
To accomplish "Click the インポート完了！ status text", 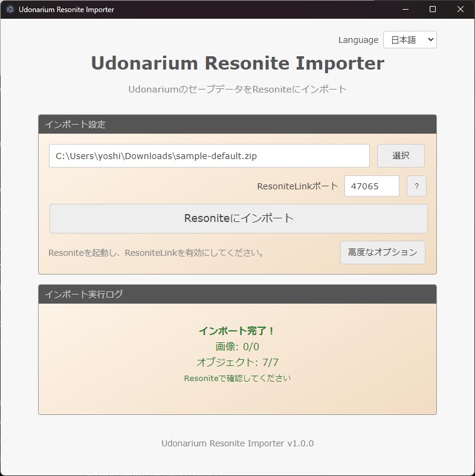I will coord(237,331).
